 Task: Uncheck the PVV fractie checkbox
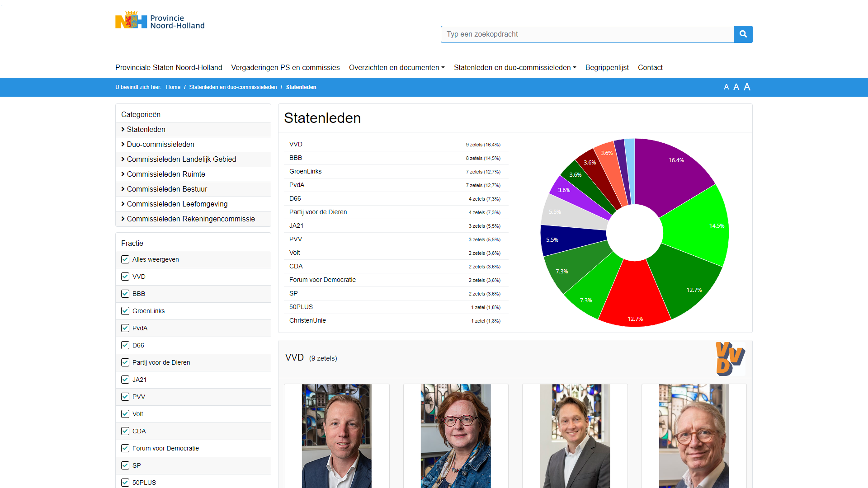(125, 397)
